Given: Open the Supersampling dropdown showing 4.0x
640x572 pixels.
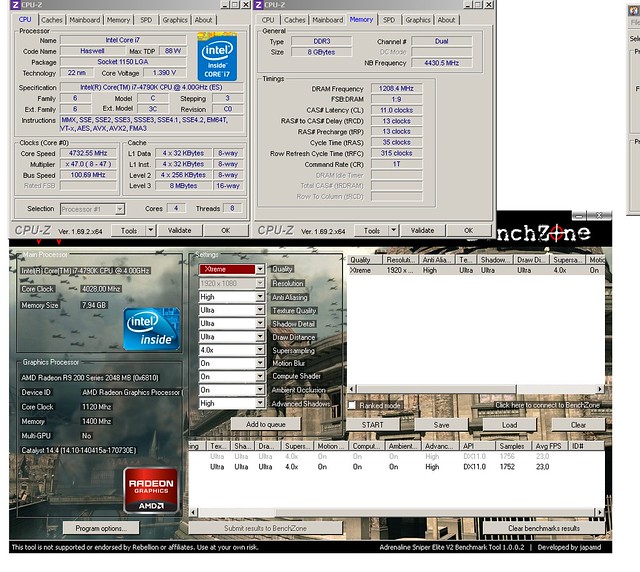Looking at the screenshot, I should click(x=260, y=350).
